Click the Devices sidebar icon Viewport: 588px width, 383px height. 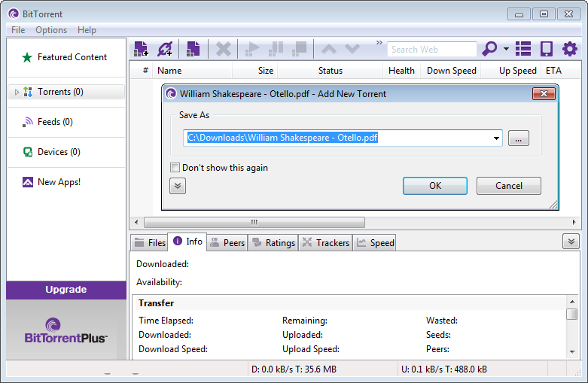pos(28,152)
